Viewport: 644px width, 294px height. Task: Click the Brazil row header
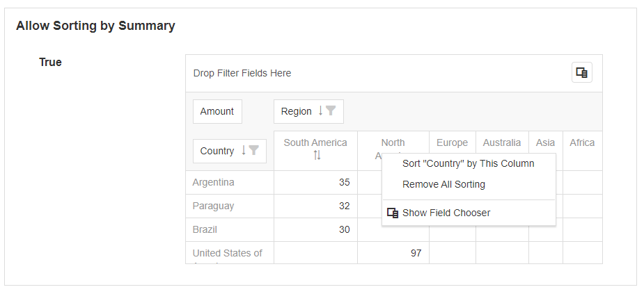coord(206,229)
